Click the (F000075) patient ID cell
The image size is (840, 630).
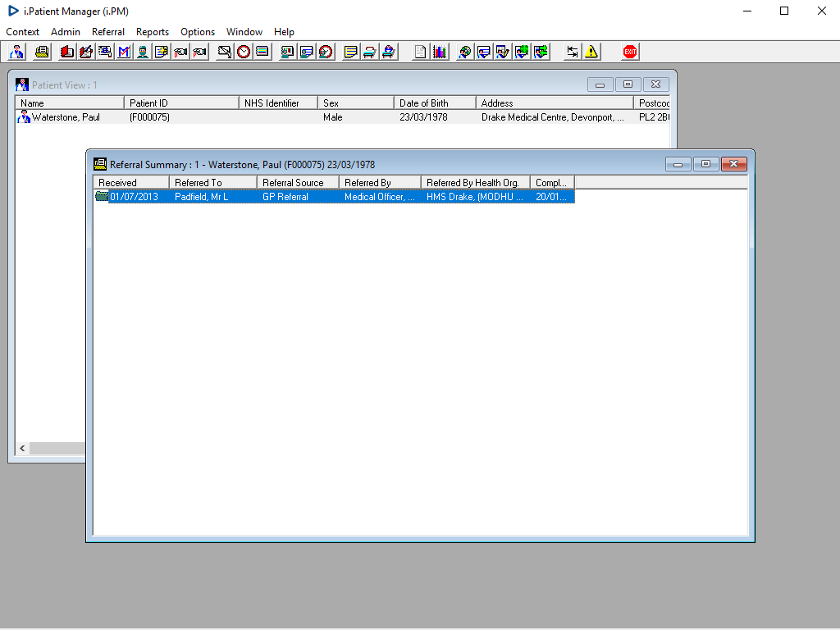pos(149,116)
